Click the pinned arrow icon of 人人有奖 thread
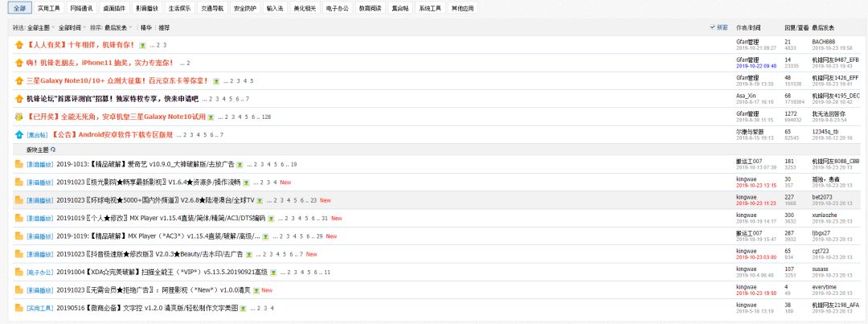This screenshot has height=324, width=868. [18, 45]
